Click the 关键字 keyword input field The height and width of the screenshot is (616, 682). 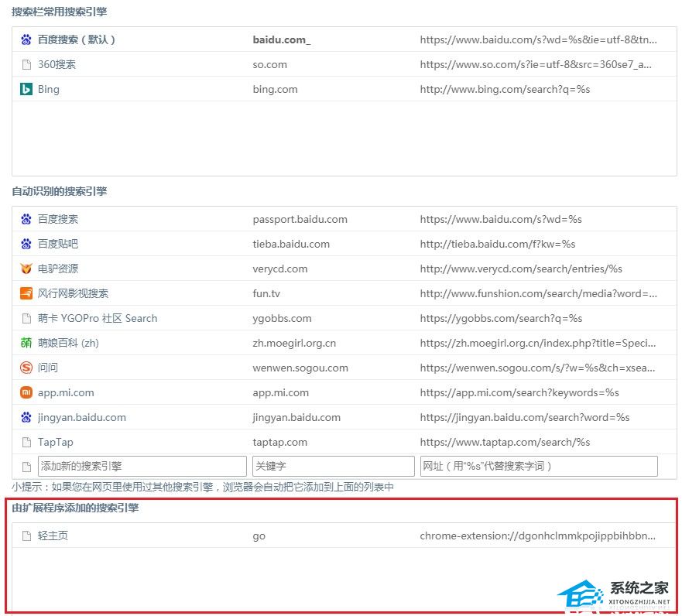point(334,466)
